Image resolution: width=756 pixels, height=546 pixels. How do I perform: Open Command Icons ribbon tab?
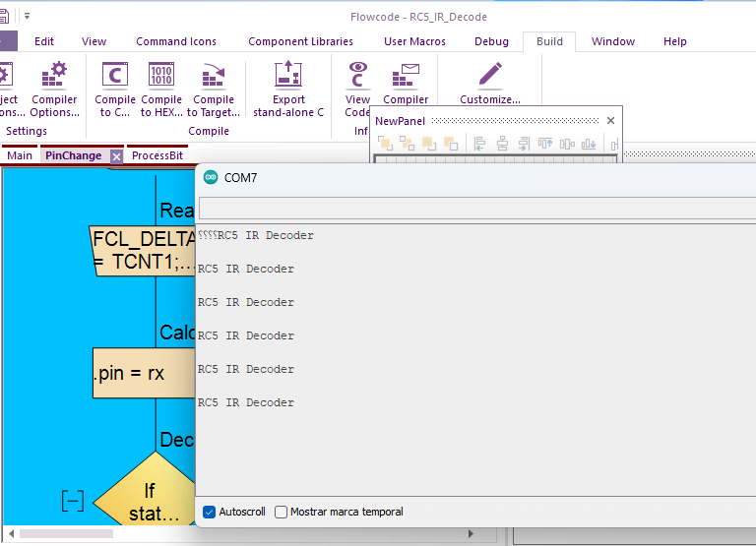pos(176,41)
